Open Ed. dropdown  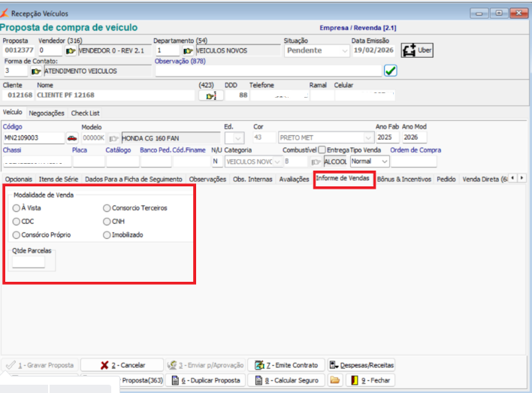(238, 138)
